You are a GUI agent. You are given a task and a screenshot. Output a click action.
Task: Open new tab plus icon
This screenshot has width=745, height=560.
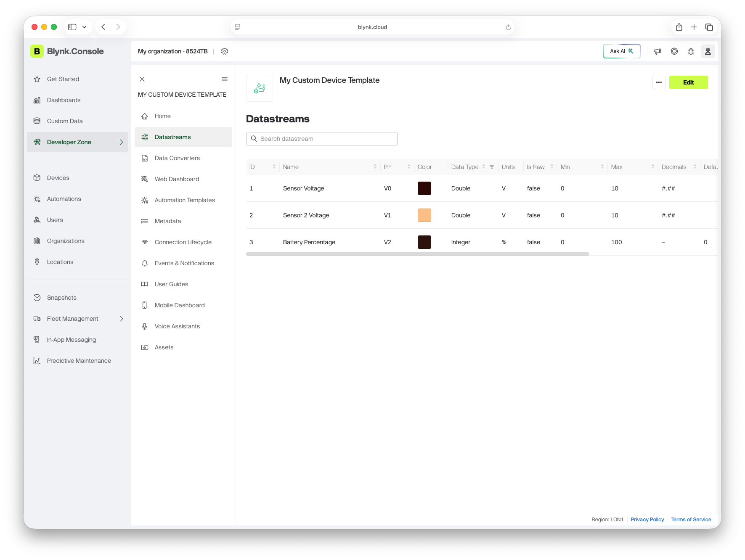[x=694, y=27]
